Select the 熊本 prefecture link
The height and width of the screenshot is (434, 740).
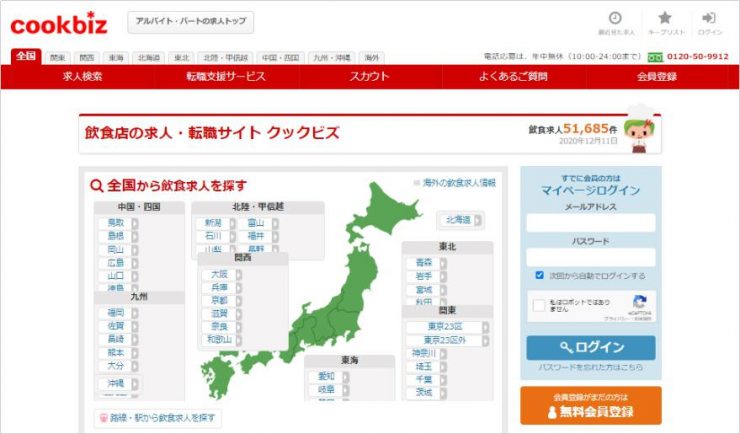(116, 352)
